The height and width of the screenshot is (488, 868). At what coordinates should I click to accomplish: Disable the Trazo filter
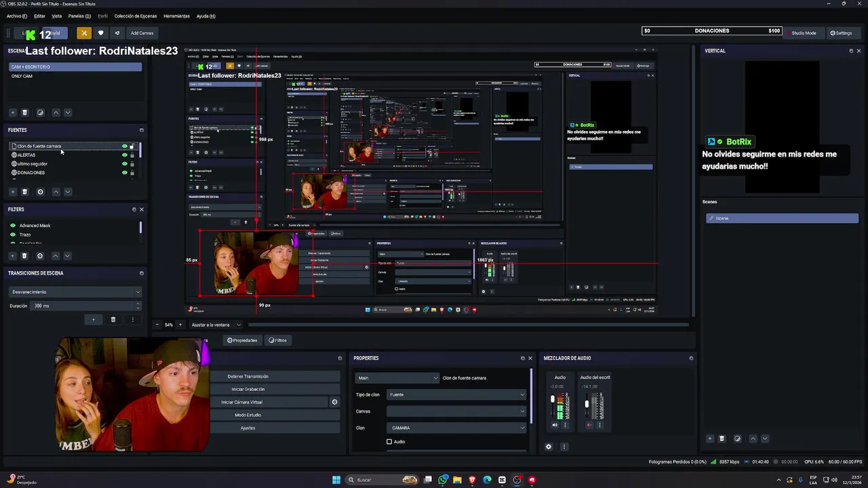click(x=13, y=235)
